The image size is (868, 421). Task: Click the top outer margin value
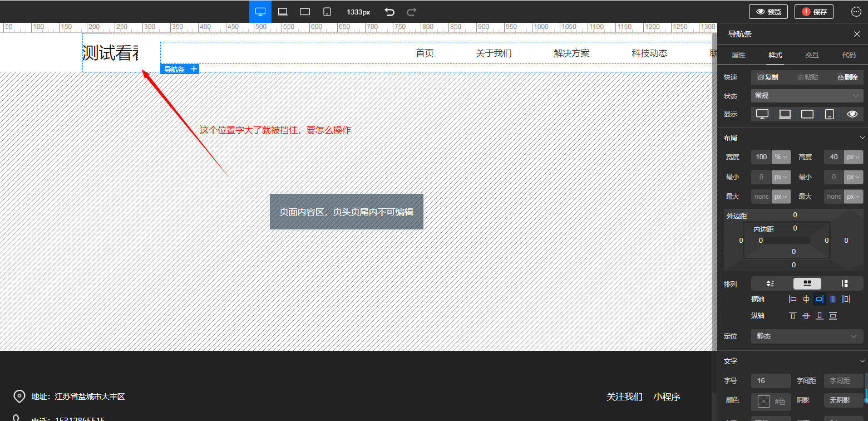point(795,215)
